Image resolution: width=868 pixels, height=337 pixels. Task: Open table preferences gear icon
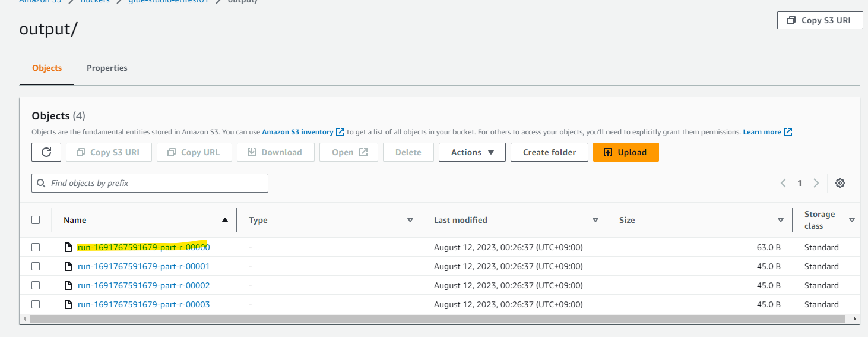[840, 183]
